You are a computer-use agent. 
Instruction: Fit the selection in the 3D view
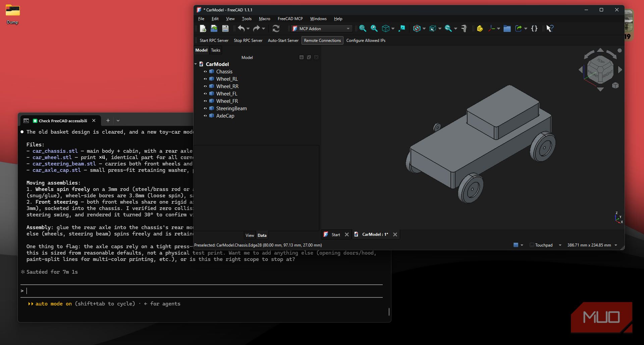pos(374,29)
